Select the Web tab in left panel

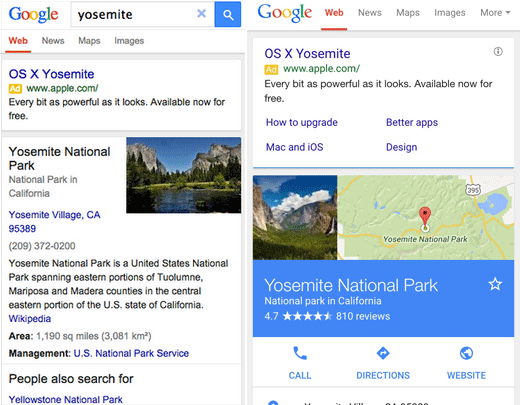coord(18,41)
